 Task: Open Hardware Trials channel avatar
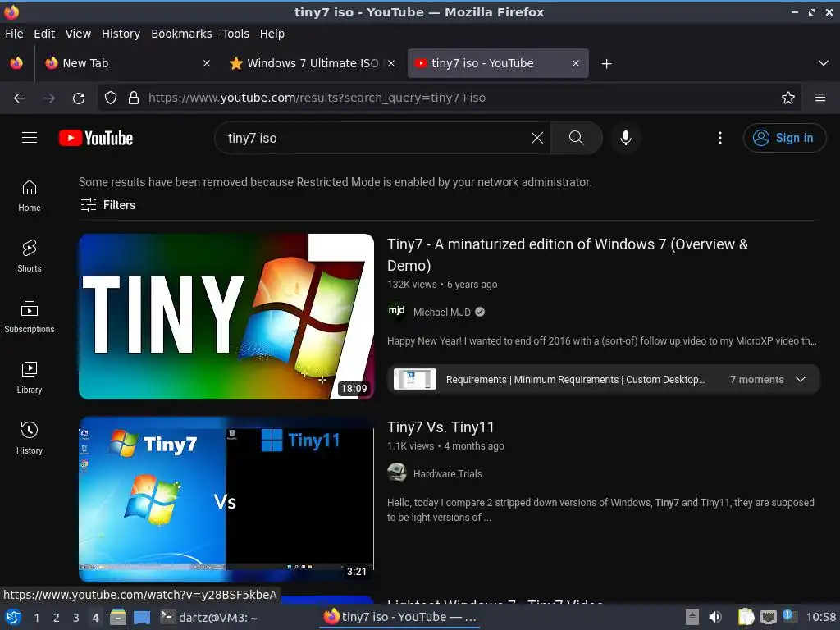pyautogui.click(x=397, y=472)
